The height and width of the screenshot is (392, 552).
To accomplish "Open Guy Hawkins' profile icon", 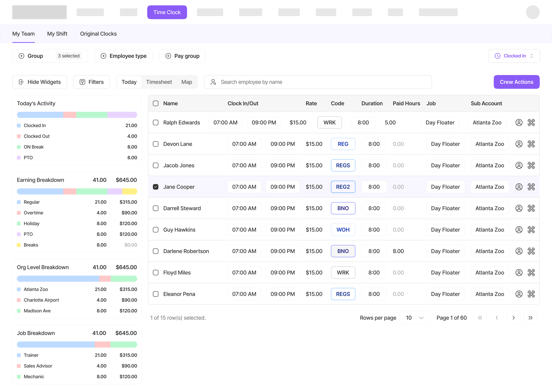I will 519,230.
